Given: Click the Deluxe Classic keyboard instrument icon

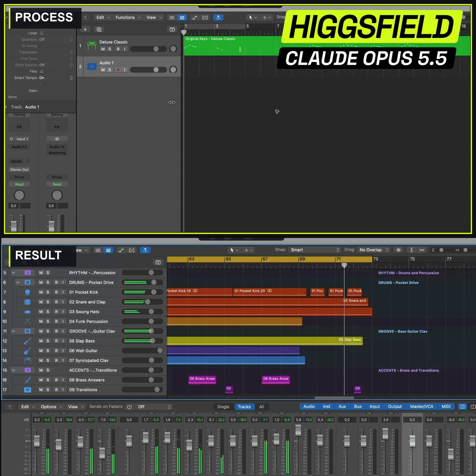Looking at the screenshot, I should (92, 45).
